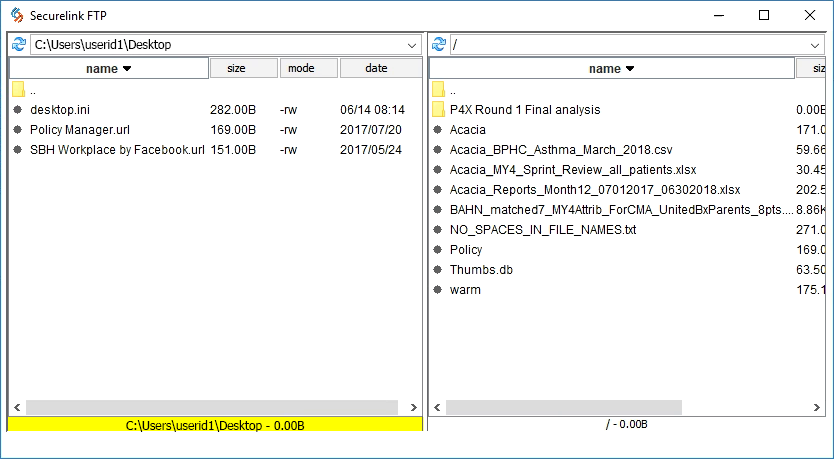Click the local pane refresh icon
Screen dimensions: 834x459
[x=18, y=45]
